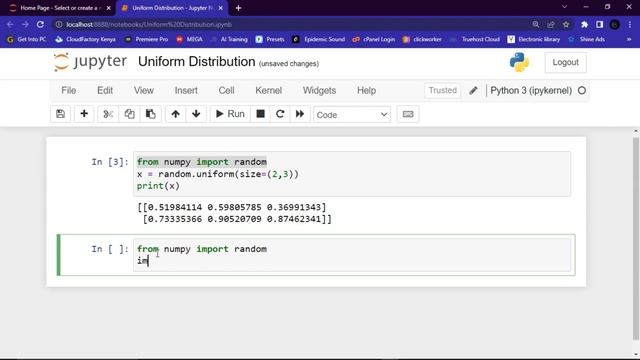640x360 pixels.
Task: Toggle the browser side panel icon
Action: click(x=599, y=24)
